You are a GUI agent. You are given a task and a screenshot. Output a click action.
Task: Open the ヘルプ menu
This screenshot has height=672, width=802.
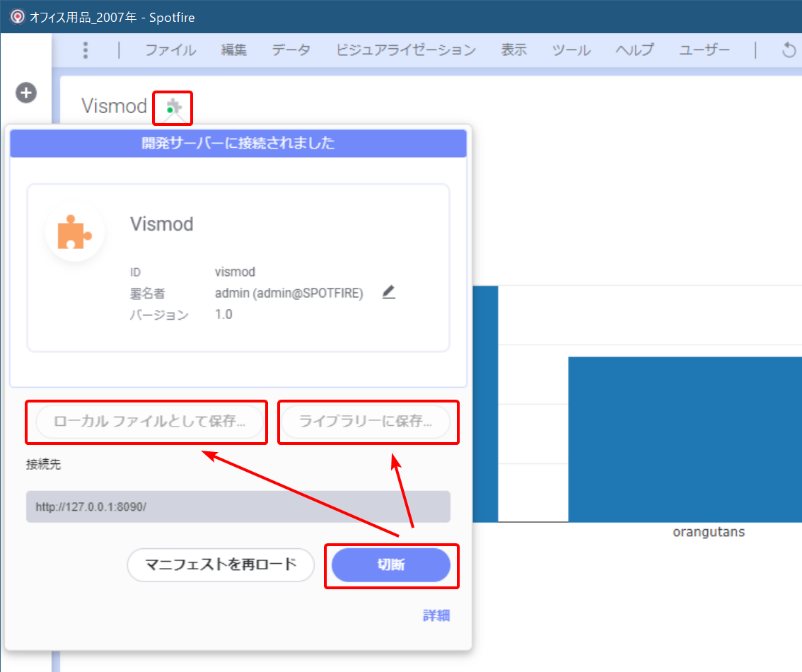point(635,50)
